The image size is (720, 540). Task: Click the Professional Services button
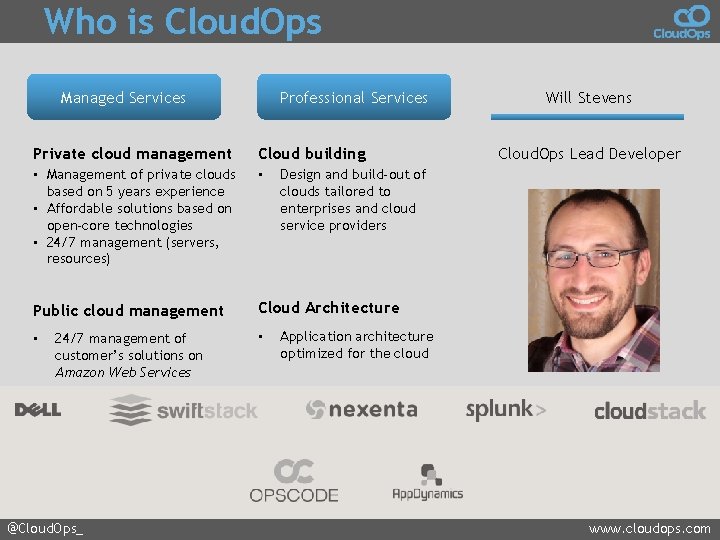tap(354, 97)
